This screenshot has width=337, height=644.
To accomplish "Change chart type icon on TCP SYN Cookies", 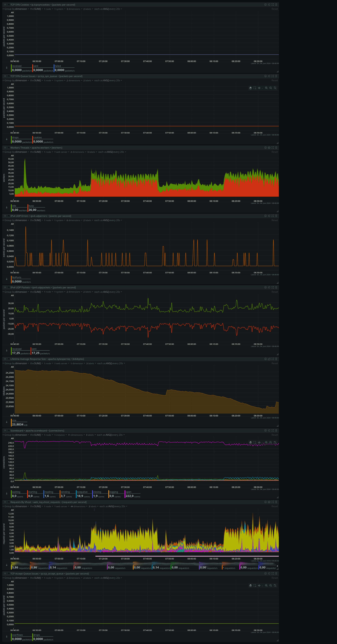I will pyautogui.click(x=269, y=5).
